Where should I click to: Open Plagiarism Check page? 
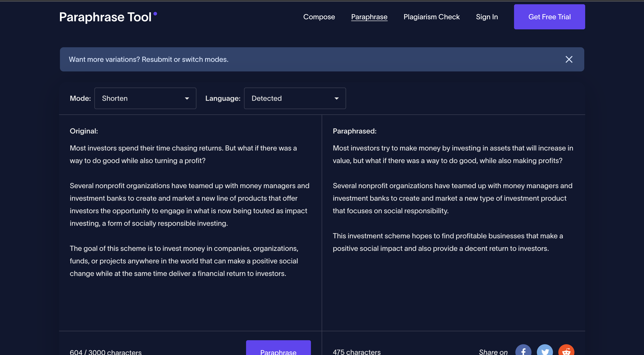pyautogui.click(x=431, y=17)
